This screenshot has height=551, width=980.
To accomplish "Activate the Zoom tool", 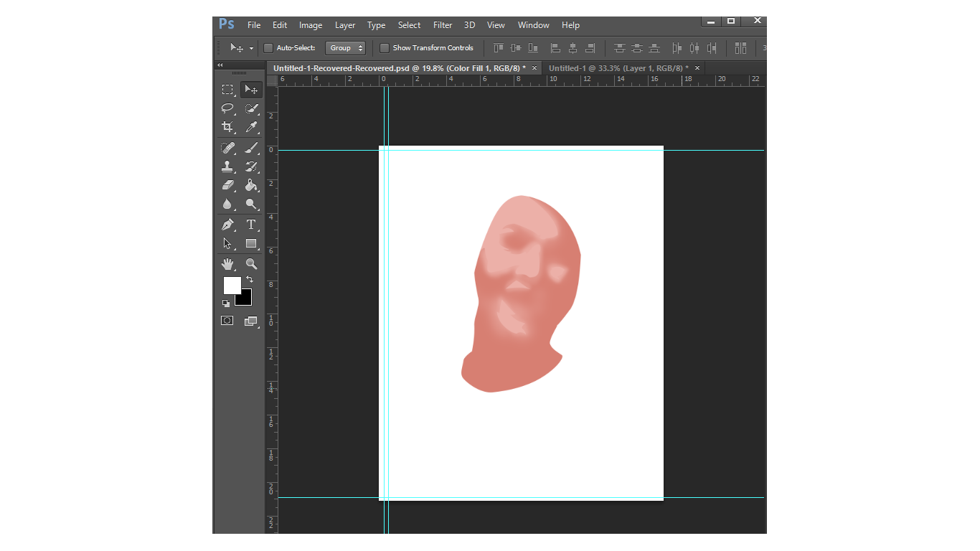I will [251, 264].
